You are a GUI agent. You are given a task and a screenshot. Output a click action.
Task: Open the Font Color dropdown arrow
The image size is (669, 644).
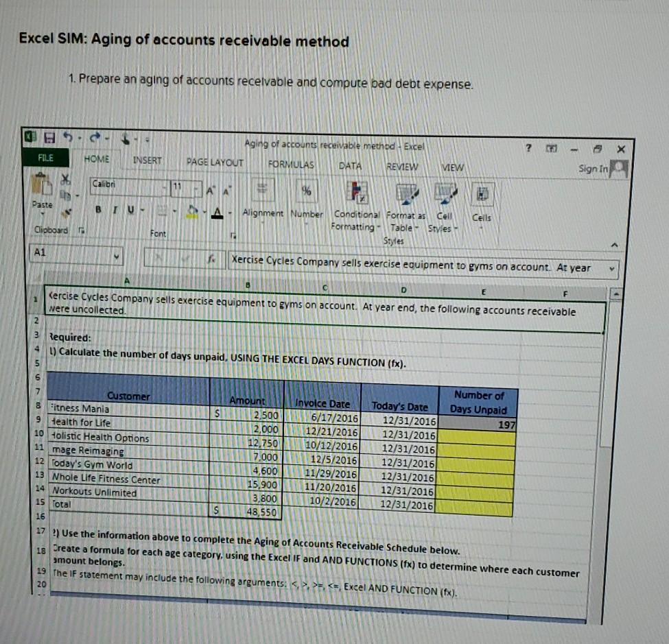(x=229, y=213)
